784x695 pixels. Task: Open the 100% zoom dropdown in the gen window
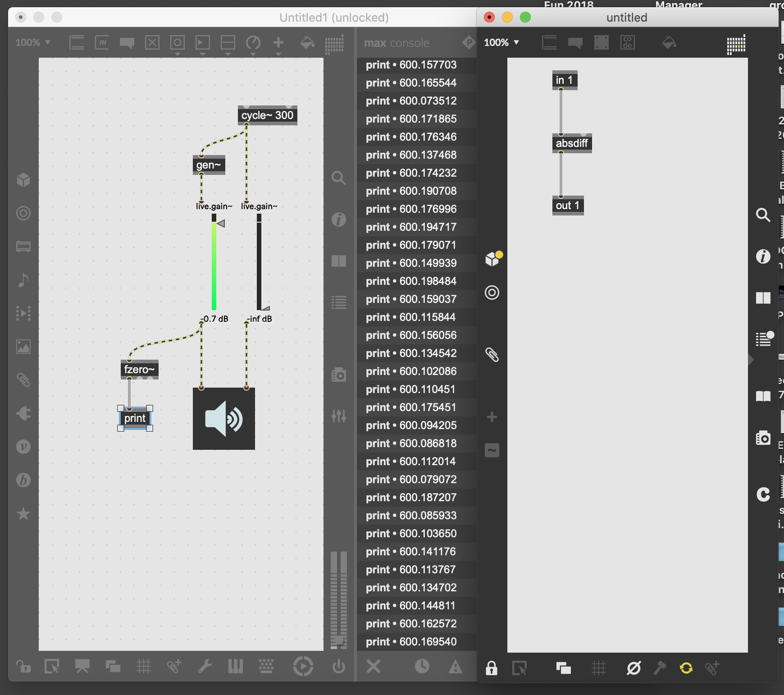tap(501, 42)
